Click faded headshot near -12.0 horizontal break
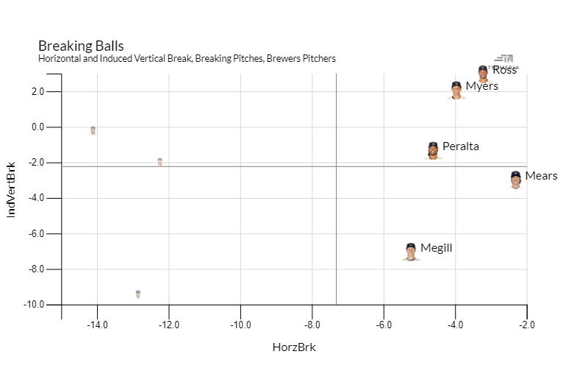The width and height of the screenshot is (588, 368). pyautogui.click(x=159, y=162)
